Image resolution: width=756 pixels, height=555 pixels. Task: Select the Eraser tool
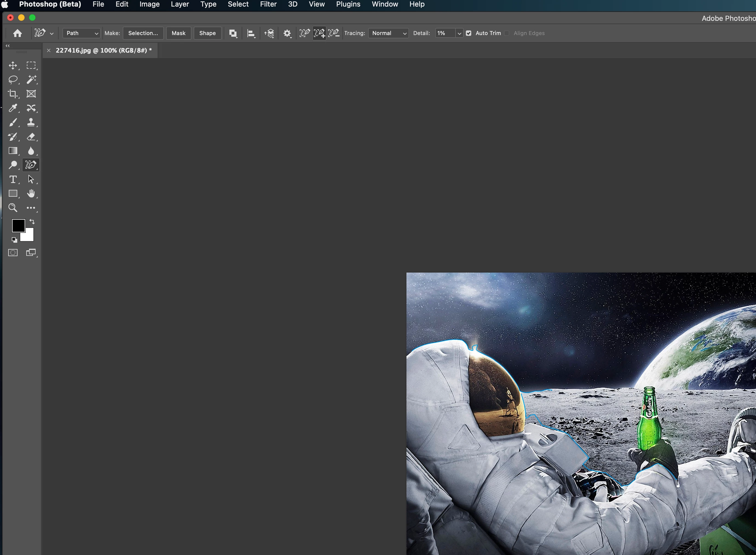point(31,137)
